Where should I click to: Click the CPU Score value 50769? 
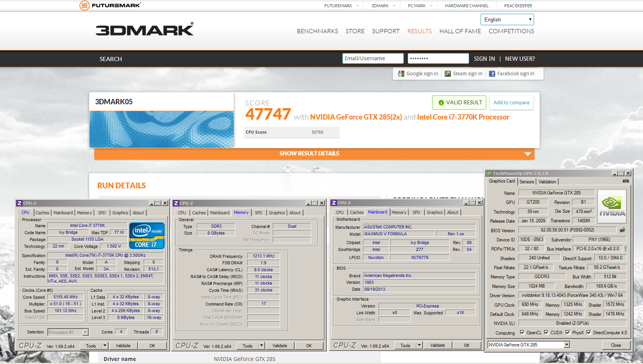tap(317, 132)
